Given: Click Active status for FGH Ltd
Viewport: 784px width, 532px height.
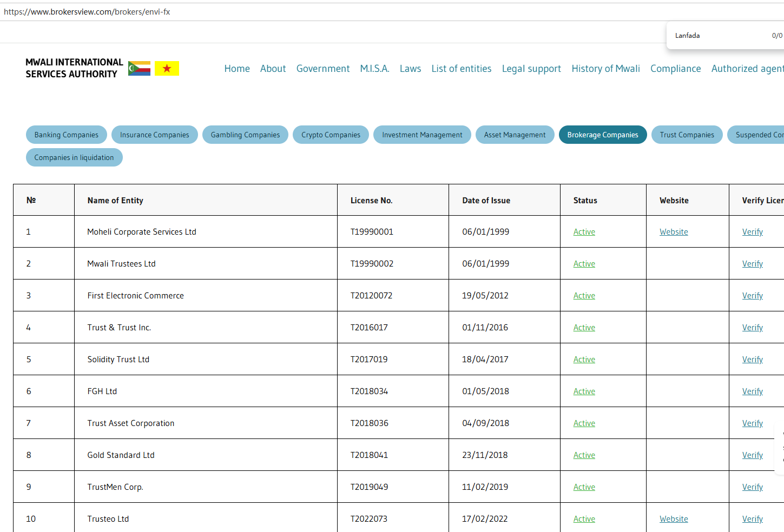Looking at the screenshot, I should (x=584, y=391).
